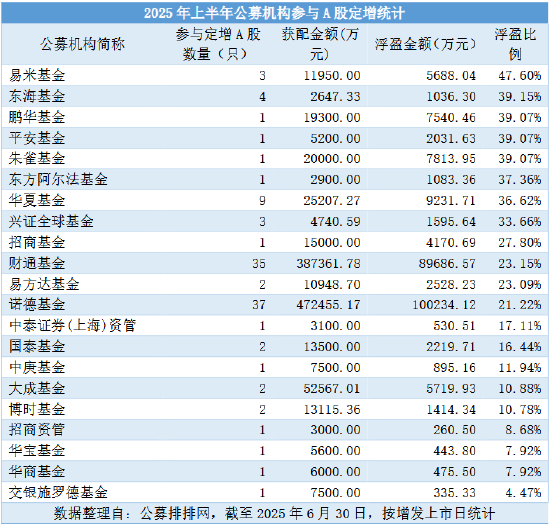Select the count 35 in 财通基金 row
This screenshot has height=526, width=550.
click(x=259, y=264)
